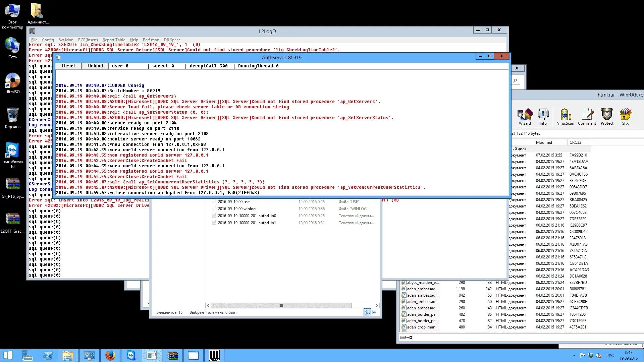Run VirusScan from the WinRAR toolbar
Image resolution: width=644 pixels, height=362 pixels.
[566, 117]
